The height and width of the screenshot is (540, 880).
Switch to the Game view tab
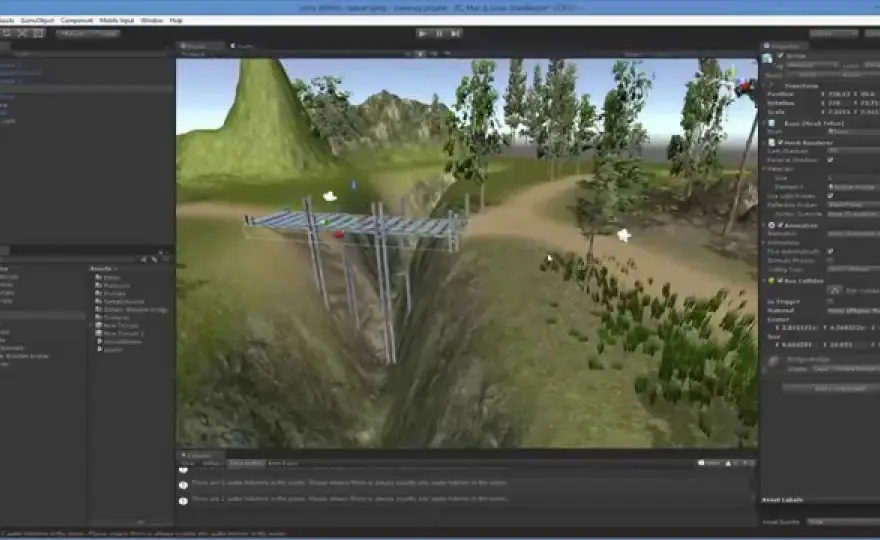[x=242, y=46]
